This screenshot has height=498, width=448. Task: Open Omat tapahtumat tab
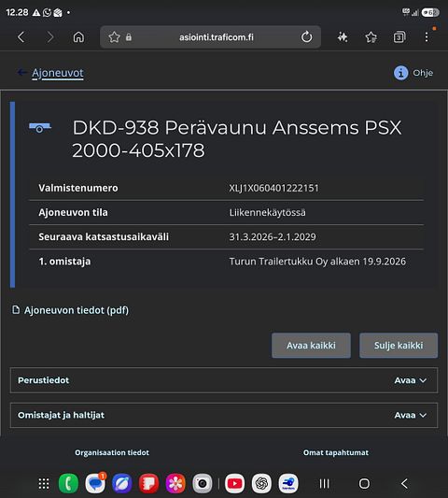click(336, 452)
